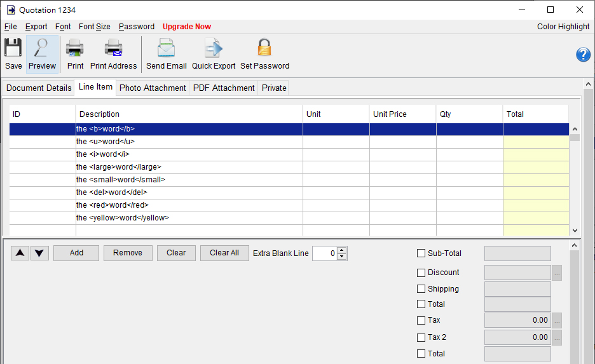This screenshot has height=364, width=595.
Task: Open help with the blue question mark
Action: click(x=583, y=55)
